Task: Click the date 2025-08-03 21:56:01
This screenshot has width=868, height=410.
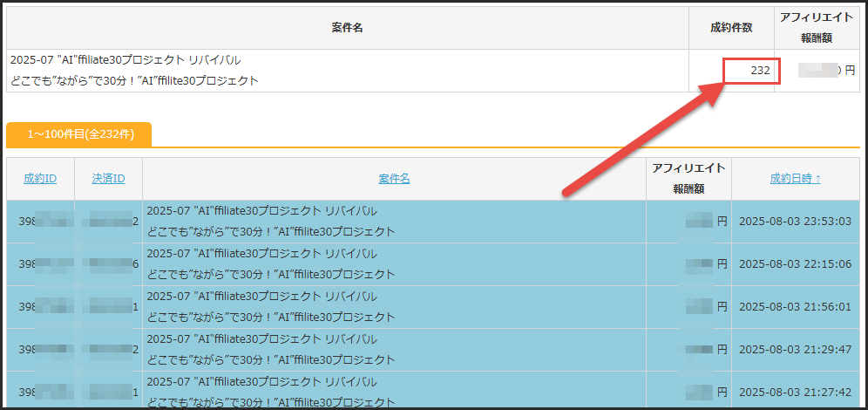Action: (795, 307)
